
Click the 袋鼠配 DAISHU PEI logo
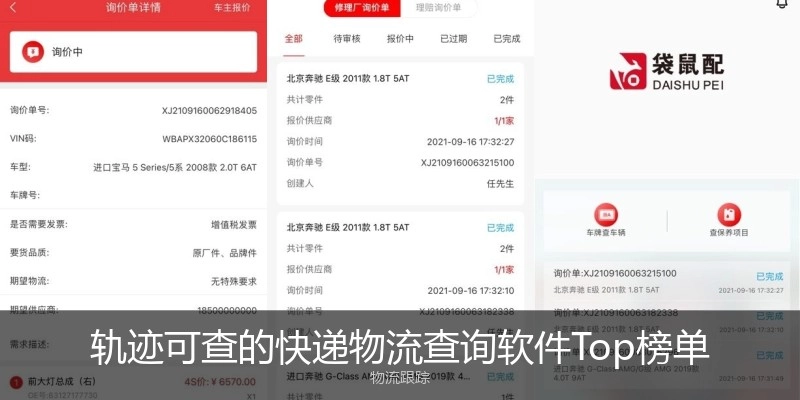667,71
